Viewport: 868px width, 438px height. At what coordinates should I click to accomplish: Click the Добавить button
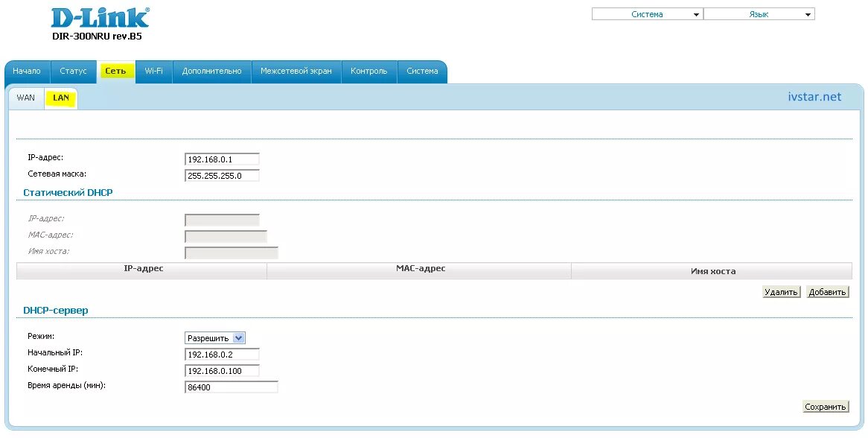click(828, 292)
